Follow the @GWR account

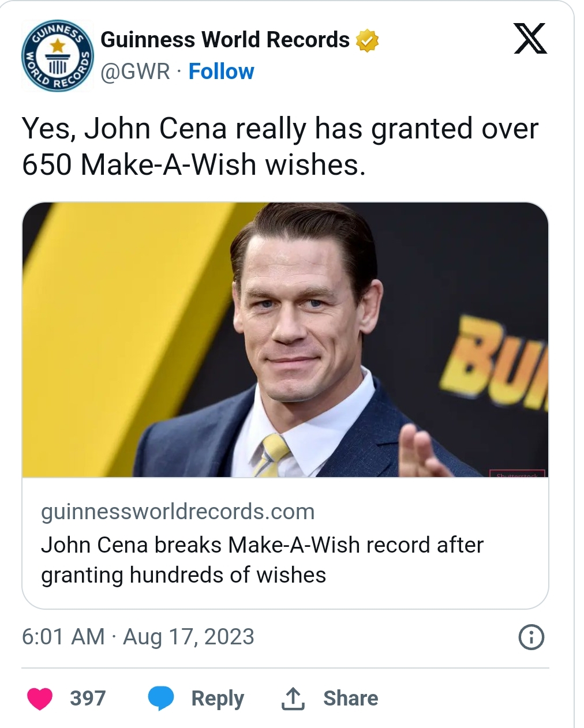click(x=221, y=72)
